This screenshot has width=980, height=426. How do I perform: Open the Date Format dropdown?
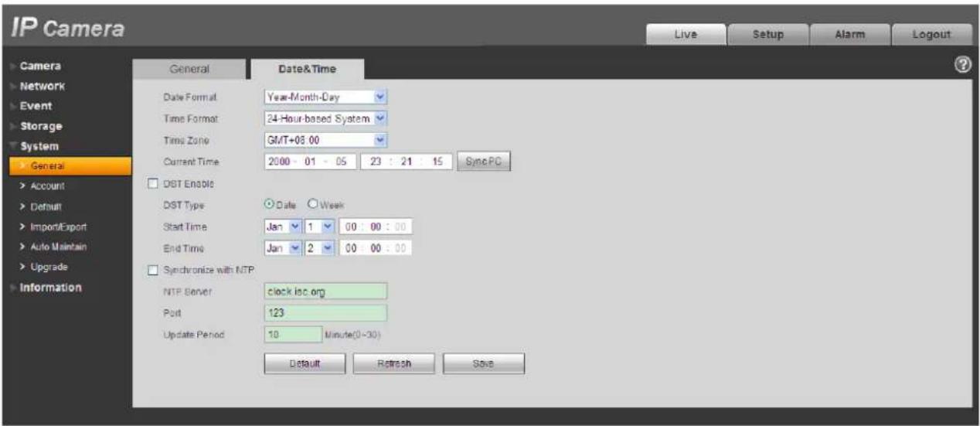[325, 97]
